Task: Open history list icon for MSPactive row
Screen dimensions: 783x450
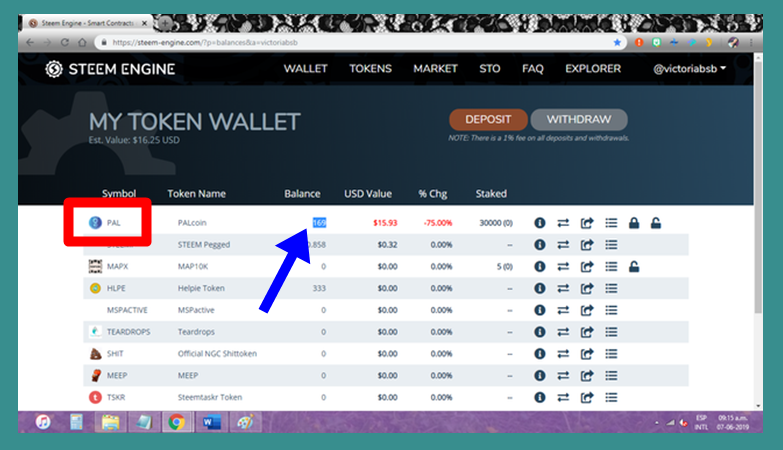Action: [611, 310]
